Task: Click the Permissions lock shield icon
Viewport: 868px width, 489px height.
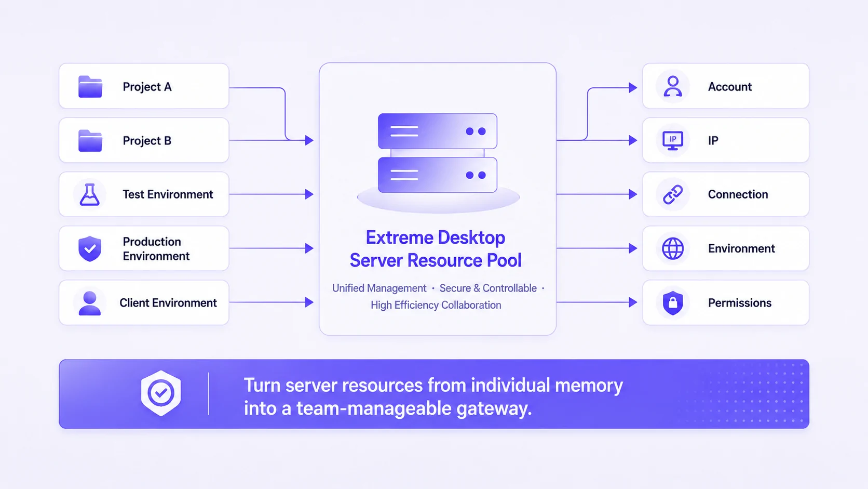Action: click(673, 302)
